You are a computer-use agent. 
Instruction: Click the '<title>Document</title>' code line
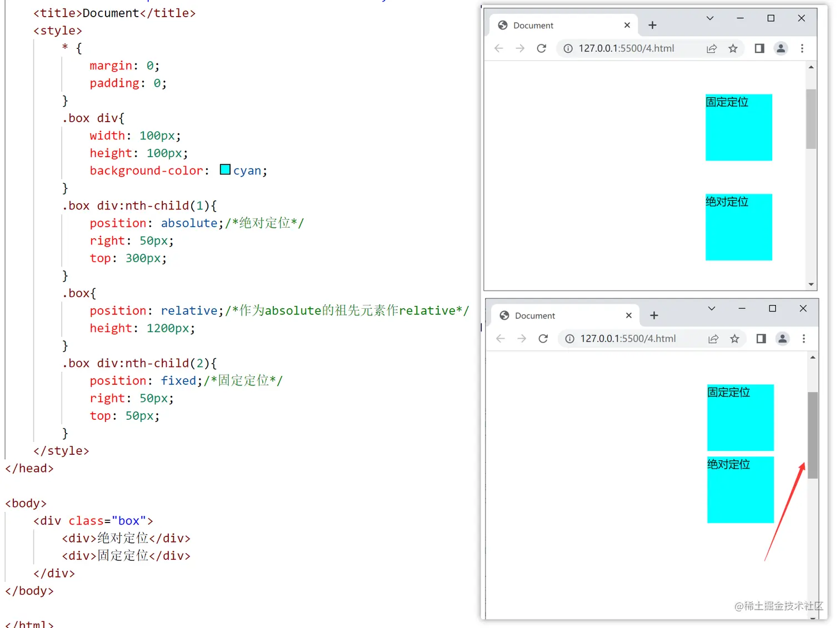click(114, 13)
